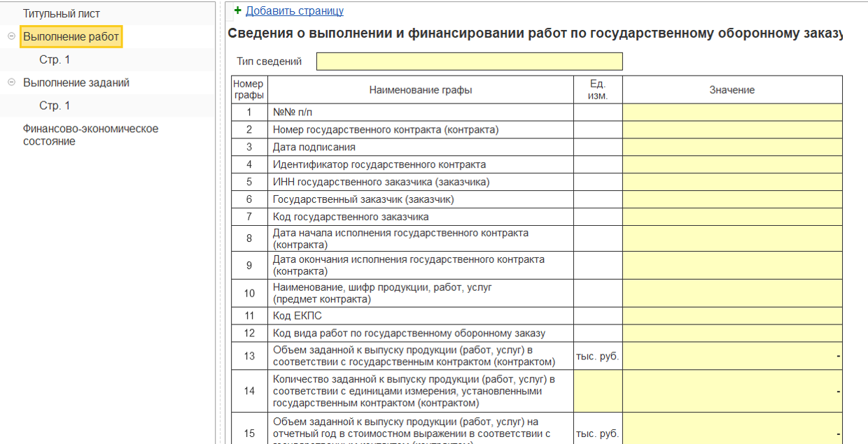
Task: Click the Наименование графы column header
Action: (x=421, y=90)
